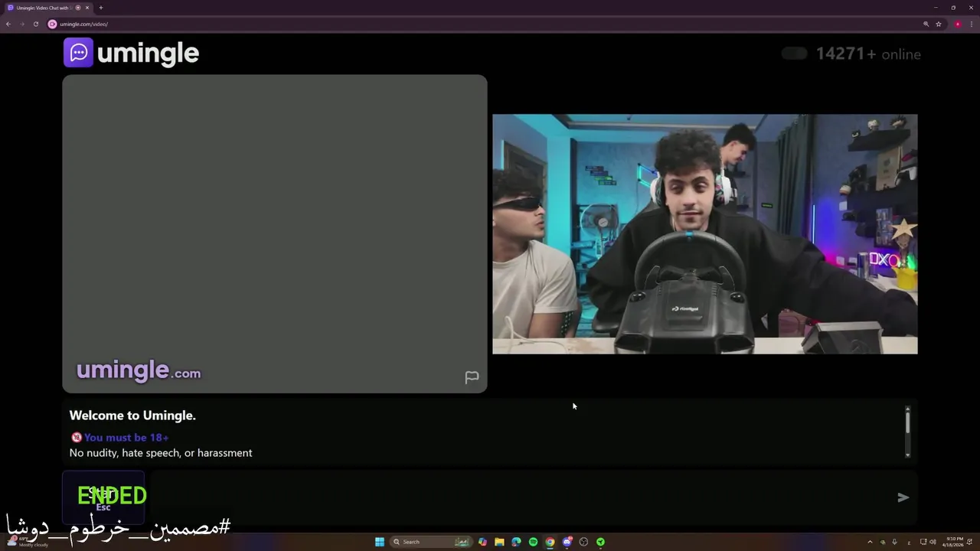Open Microsoft Edge from the taskbar

click(516, 542)
